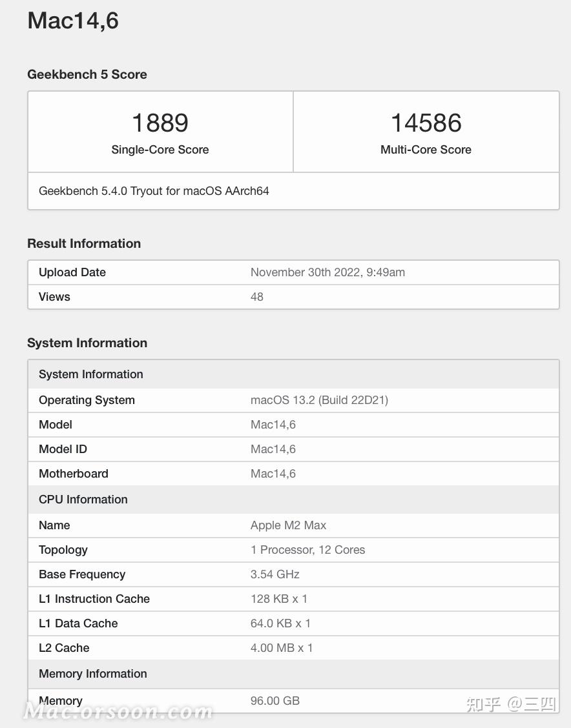Select the Multi-Core Score value 14586
This screenshot has height=728, width=571.
(426, 123)
